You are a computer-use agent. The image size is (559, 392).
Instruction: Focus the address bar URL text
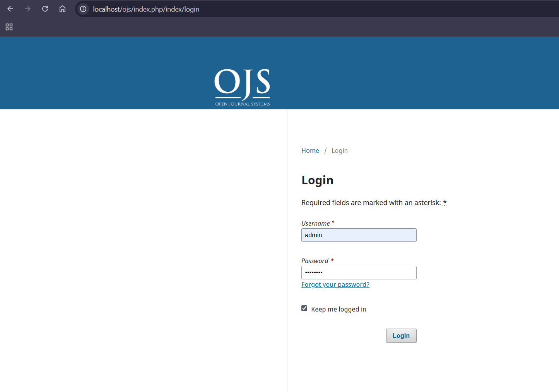point(146,9)
